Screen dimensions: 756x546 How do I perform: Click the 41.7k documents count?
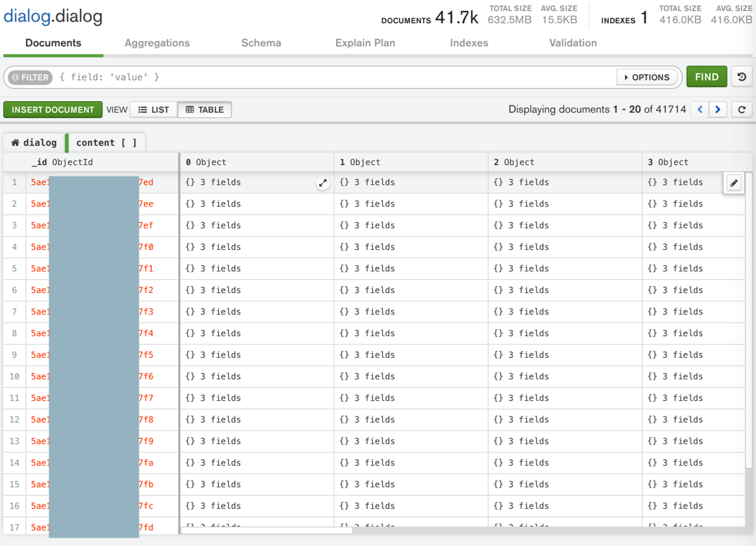[x=456, y=18]
